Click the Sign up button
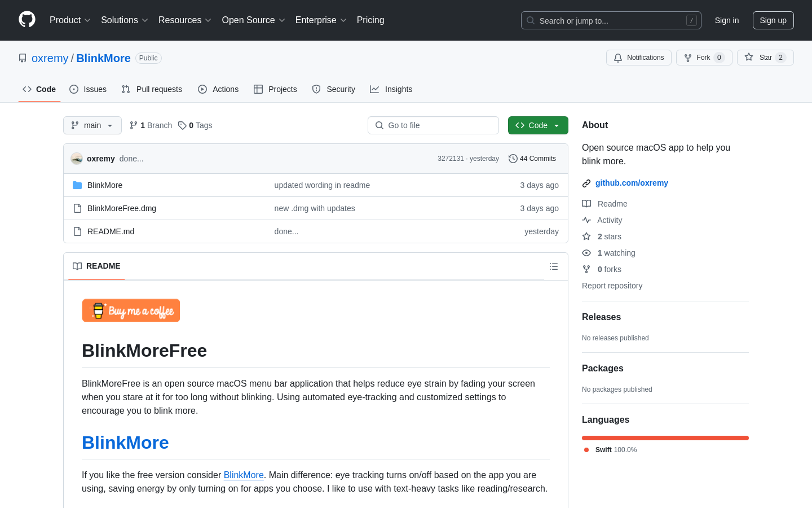 773,20
